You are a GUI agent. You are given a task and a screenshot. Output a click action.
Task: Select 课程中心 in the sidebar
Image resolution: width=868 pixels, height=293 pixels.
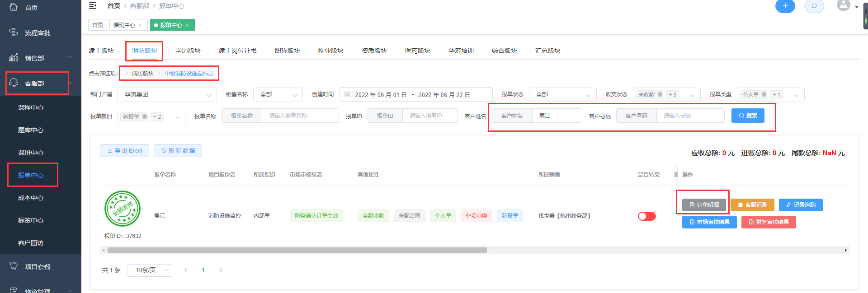click(x=31, y=107)
